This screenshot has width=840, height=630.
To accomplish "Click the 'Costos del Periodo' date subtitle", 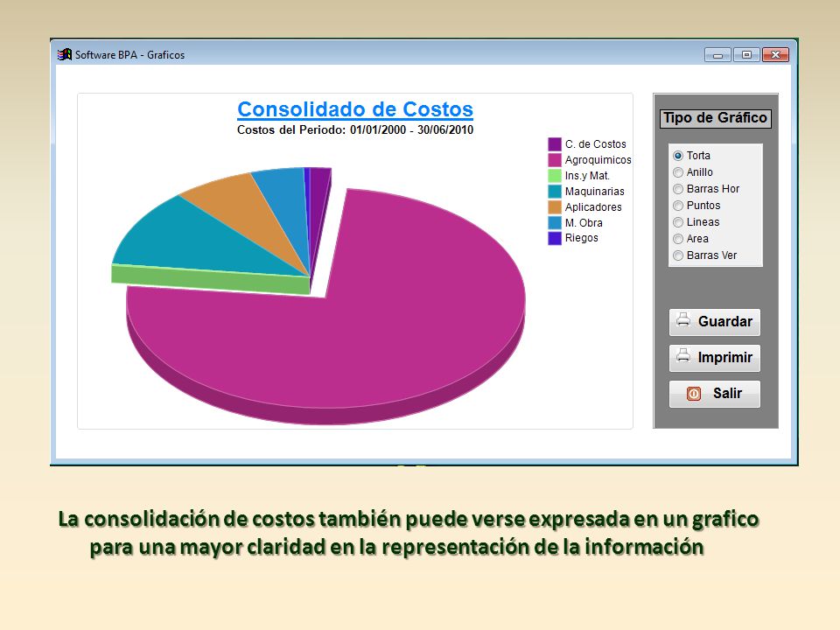I will (x=355, y=129).
